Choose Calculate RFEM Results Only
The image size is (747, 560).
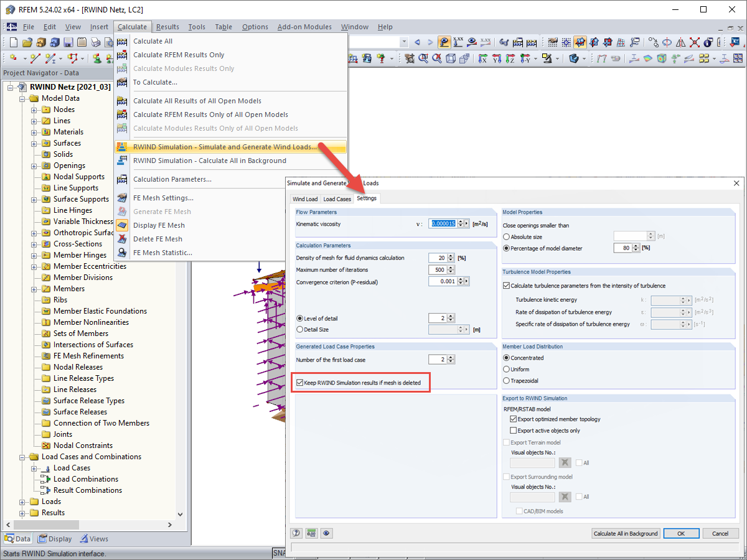pos(179,55)
